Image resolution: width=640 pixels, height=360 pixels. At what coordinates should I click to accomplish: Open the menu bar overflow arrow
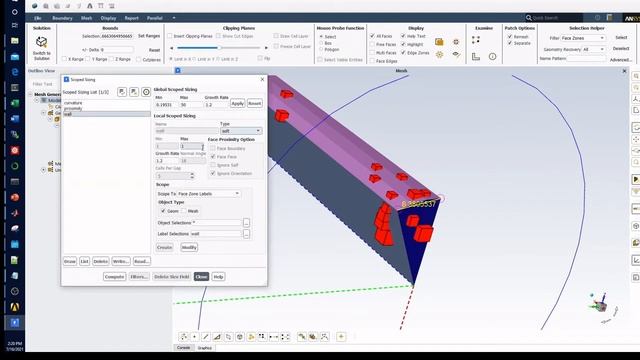174,18
